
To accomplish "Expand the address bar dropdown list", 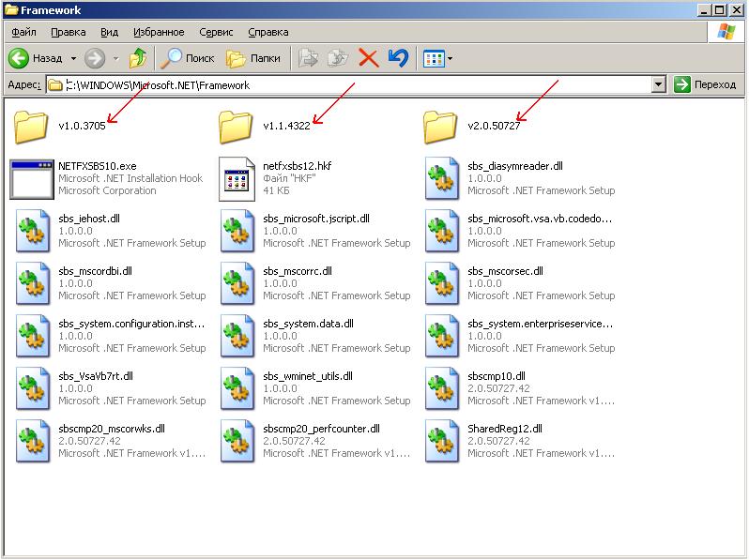I will pos(659,84).
